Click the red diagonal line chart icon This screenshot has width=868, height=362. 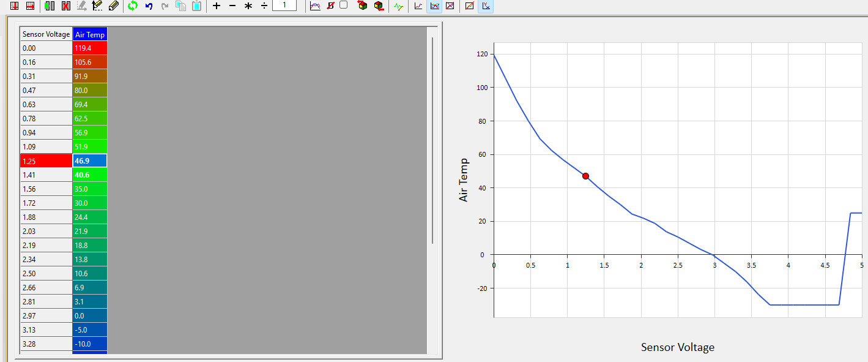470,6
